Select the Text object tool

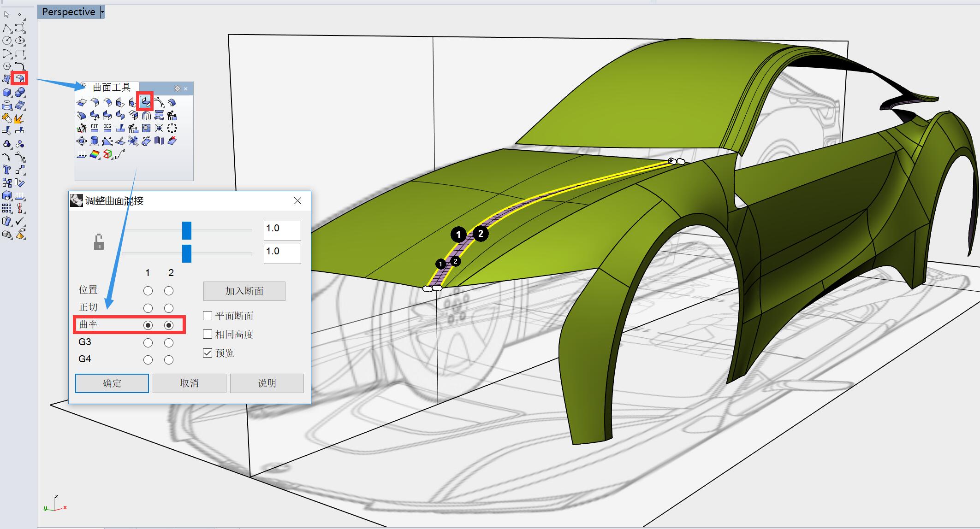[x=6, y=170]
